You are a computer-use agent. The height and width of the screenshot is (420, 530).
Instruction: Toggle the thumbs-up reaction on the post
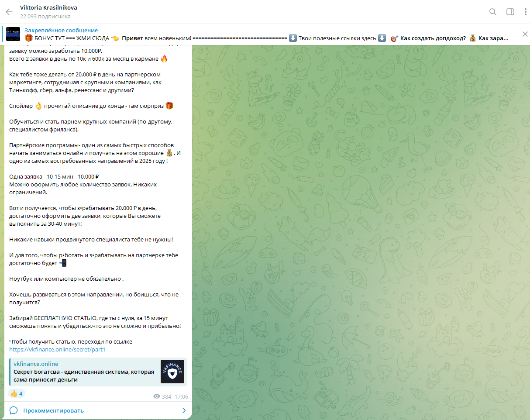[17, 393]
